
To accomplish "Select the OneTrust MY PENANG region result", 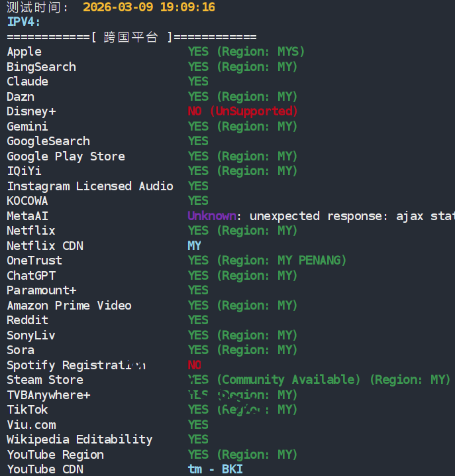I will pos(267,261).
